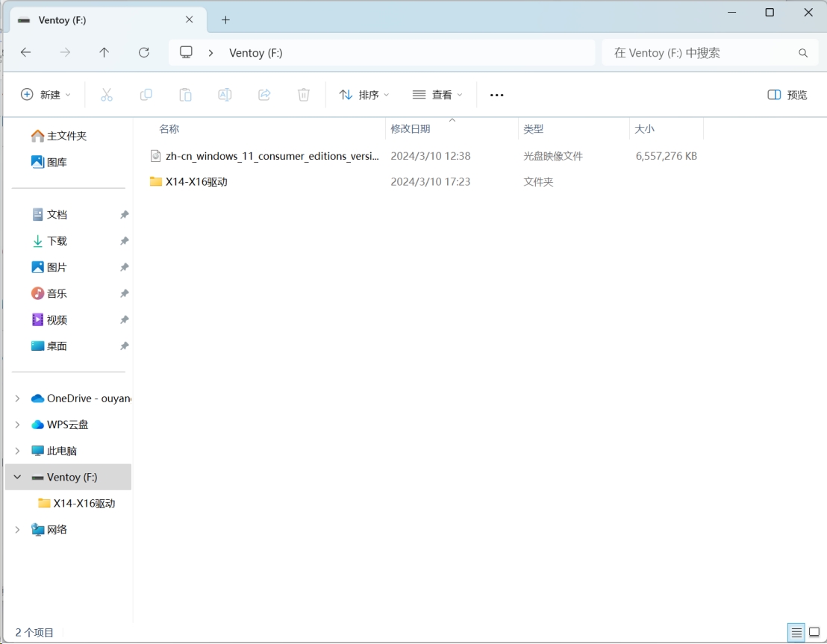
Task: Click the Paste clipboard icon
Action: [185, 95]
